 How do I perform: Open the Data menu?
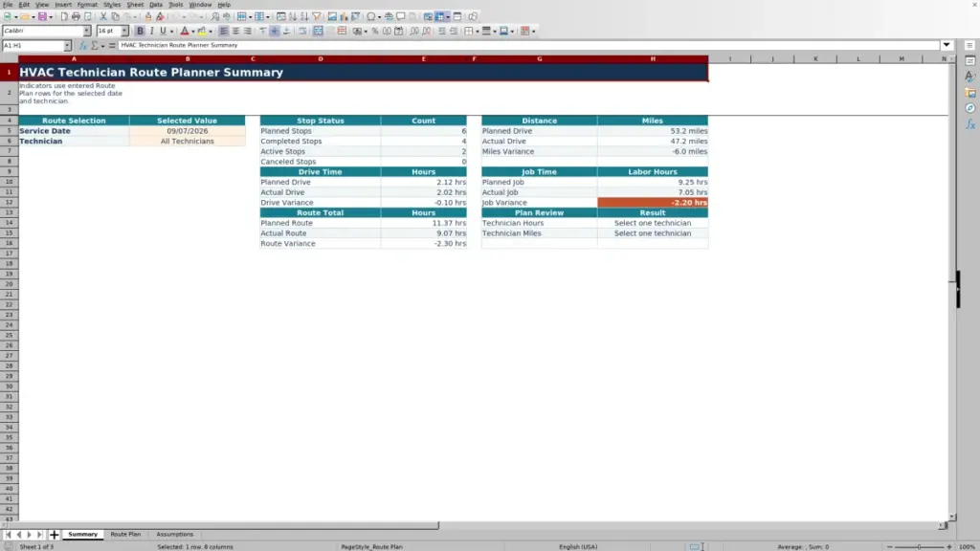pos(156,5)
